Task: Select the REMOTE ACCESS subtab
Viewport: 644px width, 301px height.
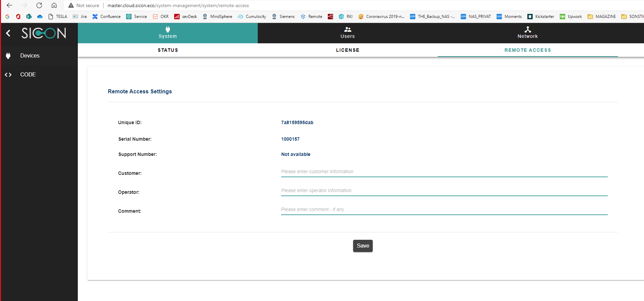Action: 527,50
